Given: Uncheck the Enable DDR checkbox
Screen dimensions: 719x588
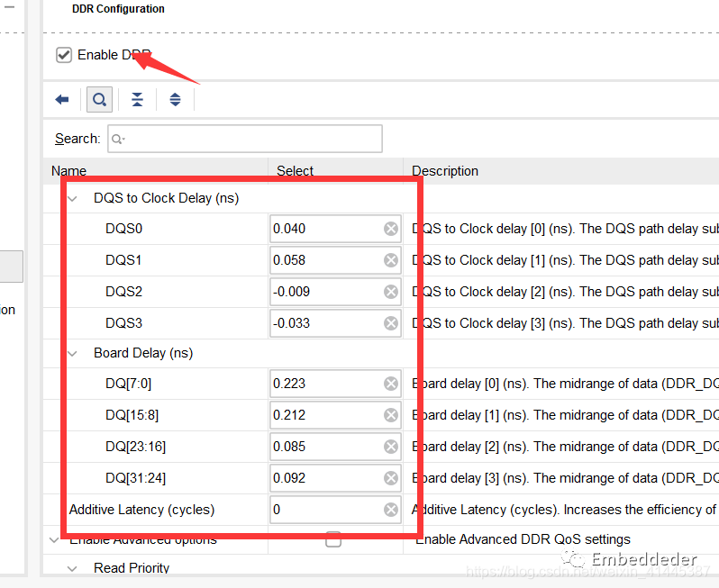Looking at the screenshot, I should (64, 55).
